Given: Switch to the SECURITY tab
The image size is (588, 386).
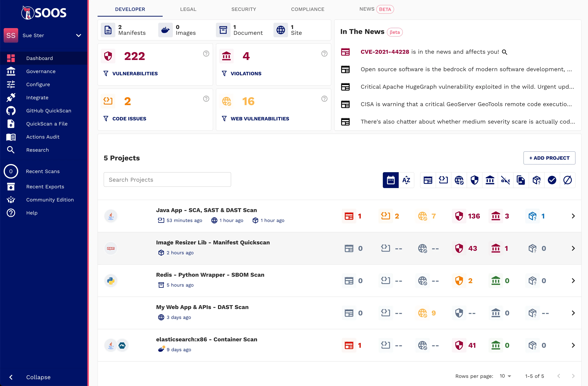Looking at the screenshot, I should pos(244,9).
